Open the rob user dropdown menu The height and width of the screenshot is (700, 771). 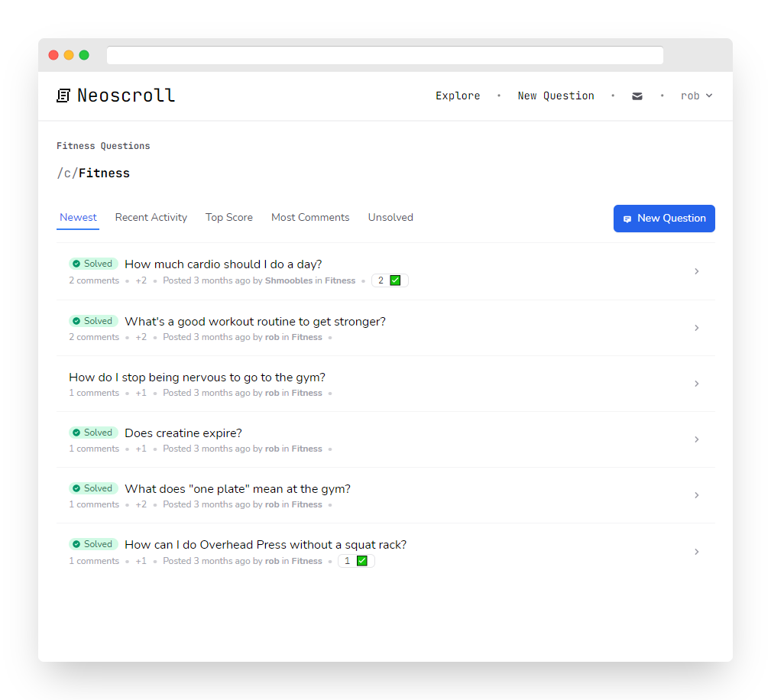[696, 96]
